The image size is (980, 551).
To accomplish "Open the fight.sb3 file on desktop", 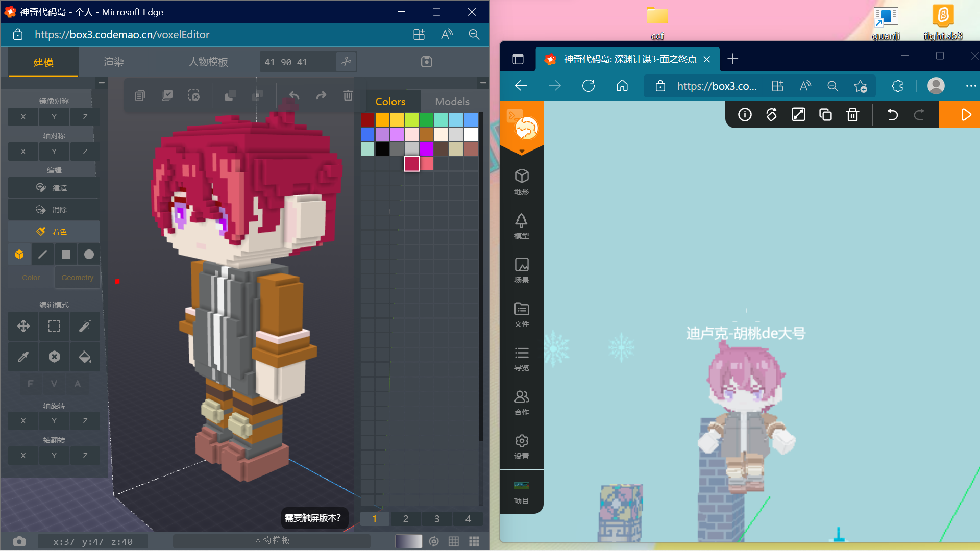I will 943,23.
